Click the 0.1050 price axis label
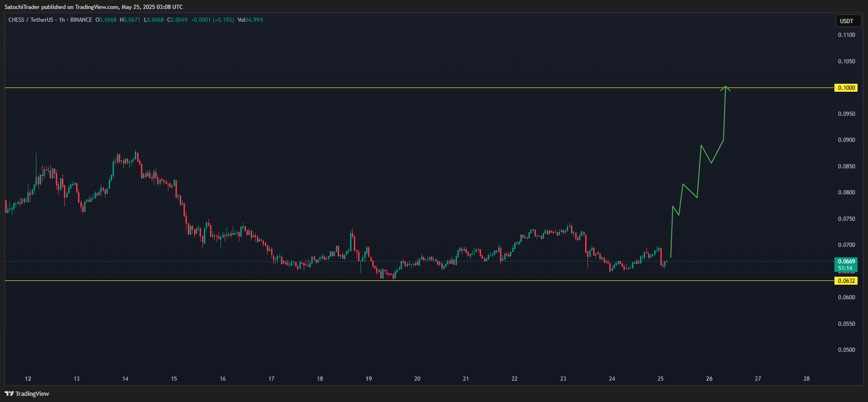Image resolution: width=868 pixels, height=402 pixels. click(846, 61)
